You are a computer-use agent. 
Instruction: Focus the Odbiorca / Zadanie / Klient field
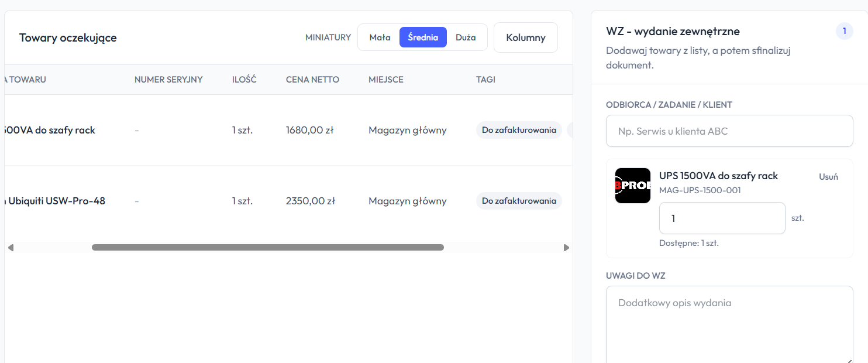(729, 131)
